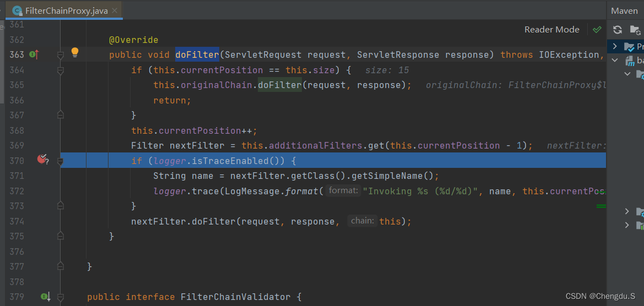Screen dimensions: 644x306
Task: Click the overriding-method gutter icon on line 363
Action: [x=34, y=54]
